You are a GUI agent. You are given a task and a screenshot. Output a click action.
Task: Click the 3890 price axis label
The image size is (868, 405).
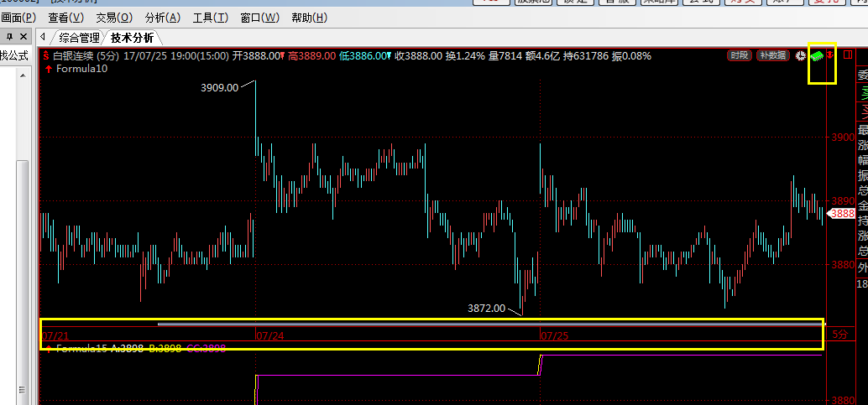844,201
